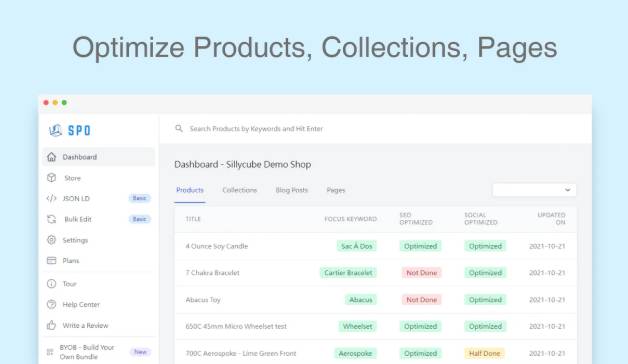Click the FOCUS KEYWORD column header

[x=350, y=219]
